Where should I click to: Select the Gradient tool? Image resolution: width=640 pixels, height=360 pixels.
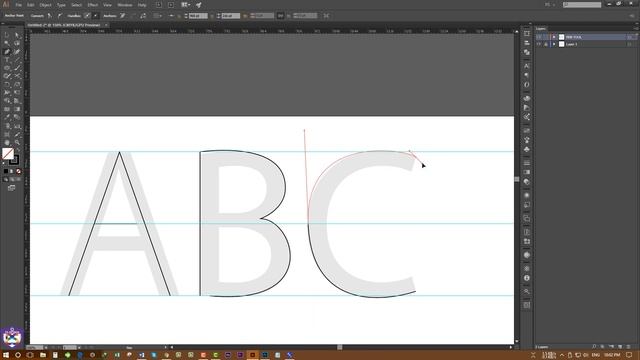17,109
